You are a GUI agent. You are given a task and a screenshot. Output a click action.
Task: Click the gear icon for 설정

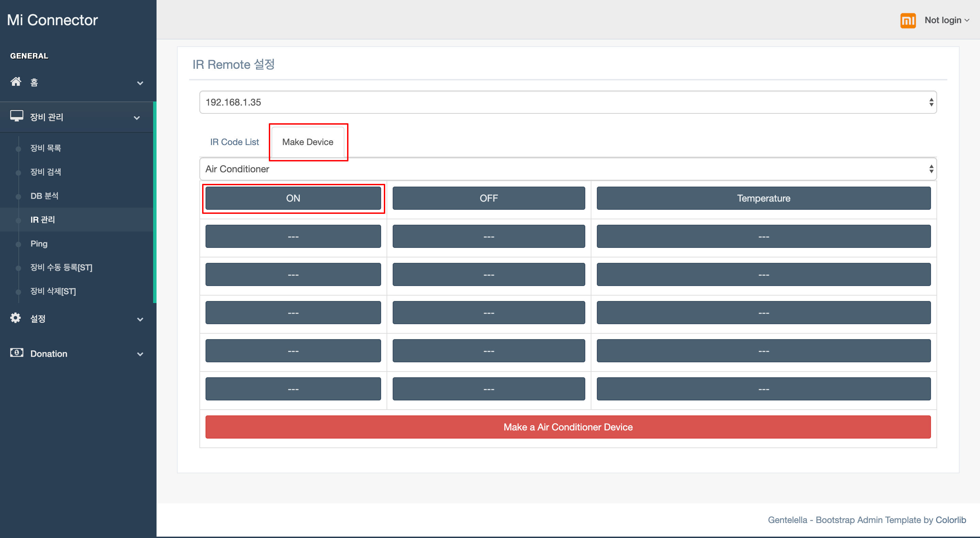click(x=16, y=318)
